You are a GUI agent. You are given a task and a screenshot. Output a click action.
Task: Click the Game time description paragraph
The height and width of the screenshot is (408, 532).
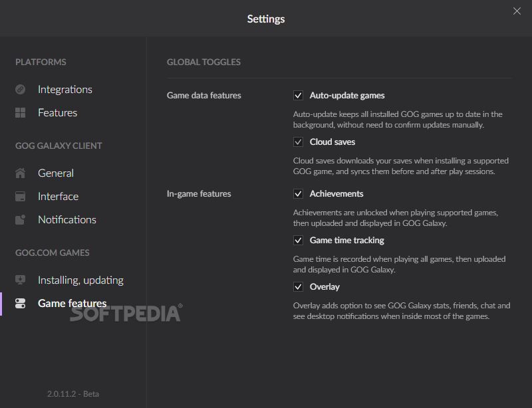(400, 264)
